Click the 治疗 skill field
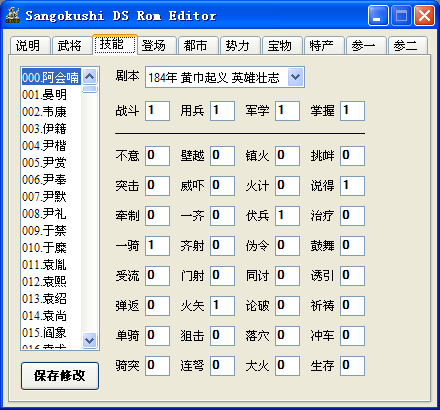Viewport: 440px width, 410px height. [352, 216]
